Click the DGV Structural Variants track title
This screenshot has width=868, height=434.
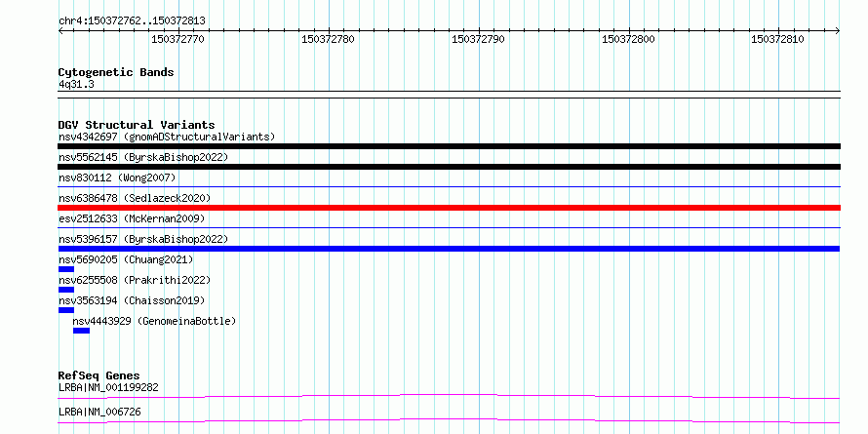pyautogui.click(x=137, y=125)
